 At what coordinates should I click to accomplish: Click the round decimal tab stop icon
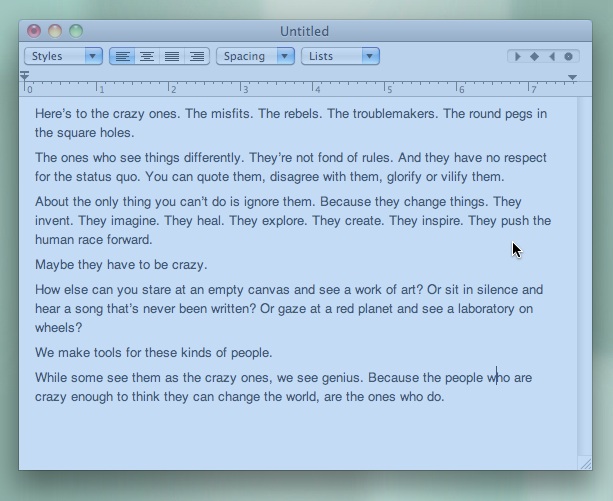click(568, 57)
